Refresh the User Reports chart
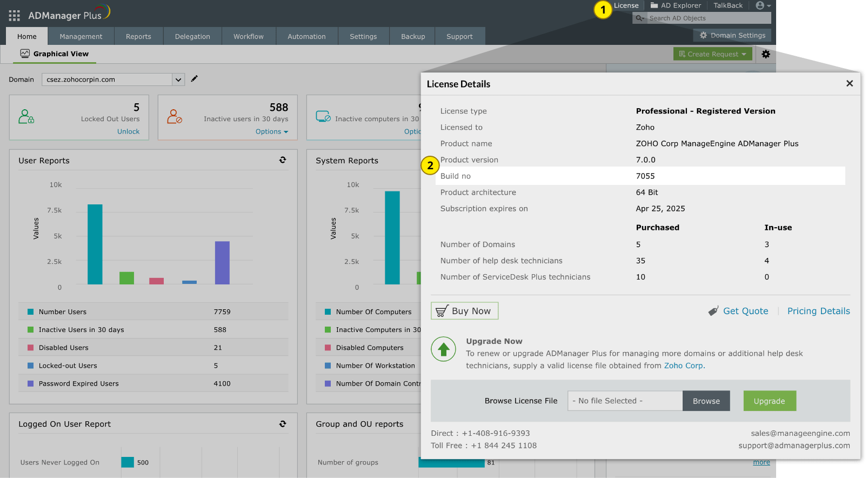Image resolution: width=868 pixels, height=478 pixels. coord(283,160)
